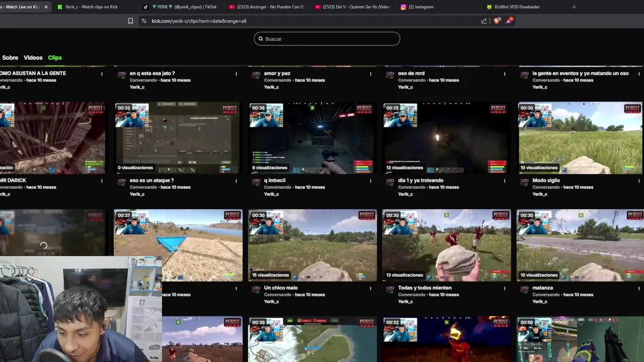The height and width of the screenshot is (362, 644).
Task: Open a new browser tab
Action: 574,7
